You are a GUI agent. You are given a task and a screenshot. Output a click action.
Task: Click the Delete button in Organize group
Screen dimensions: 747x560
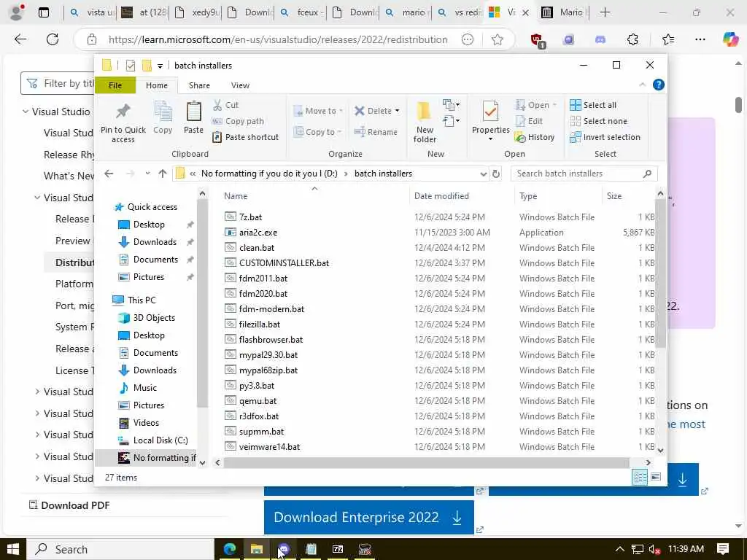[x=377, y=111]
